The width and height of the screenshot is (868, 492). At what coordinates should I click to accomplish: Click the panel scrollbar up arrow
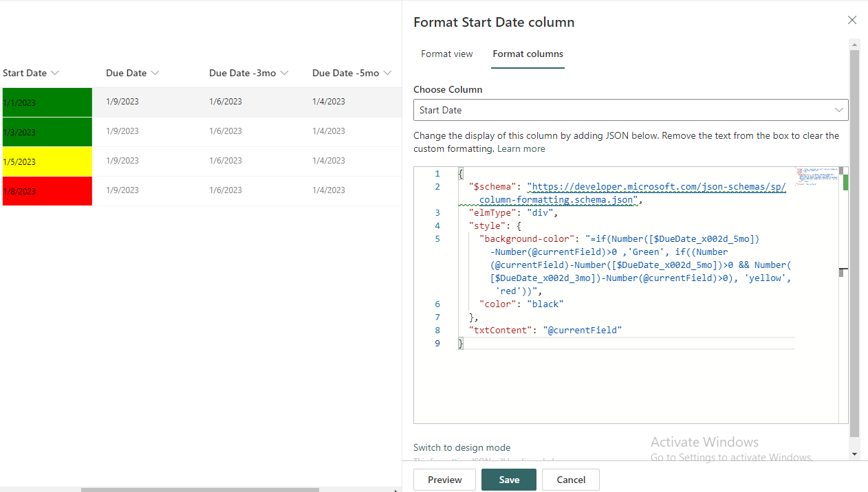coord(854,44)
